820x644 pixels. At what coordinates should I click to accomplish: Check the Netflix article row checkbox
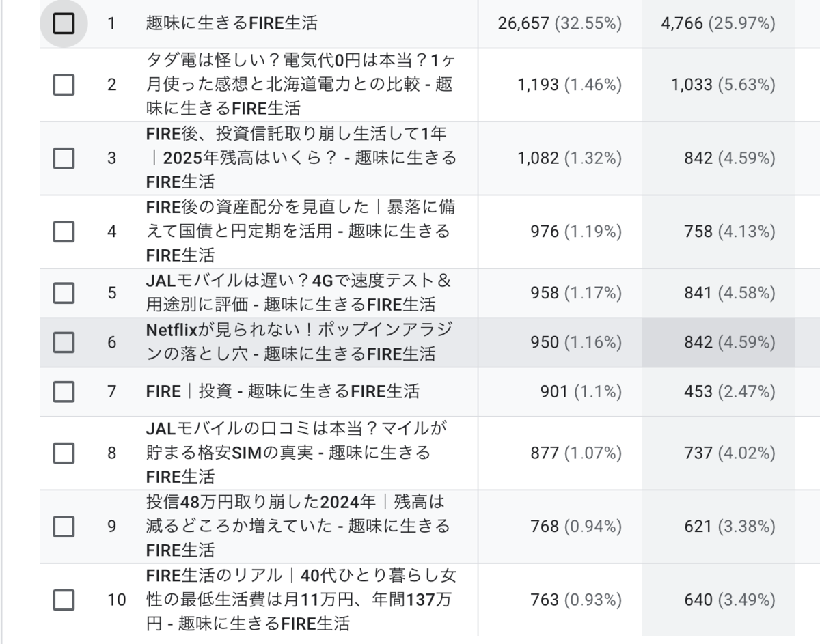click(64, 342)
